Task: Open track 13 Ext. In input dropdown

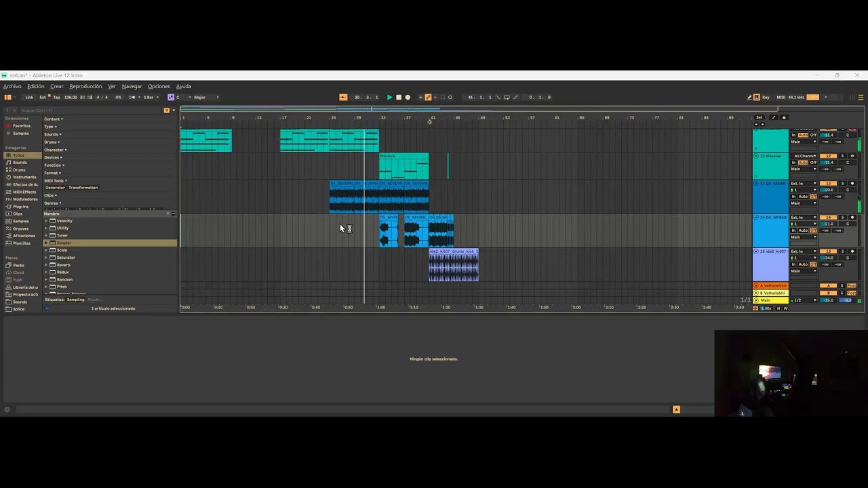Action: point(804,183)
